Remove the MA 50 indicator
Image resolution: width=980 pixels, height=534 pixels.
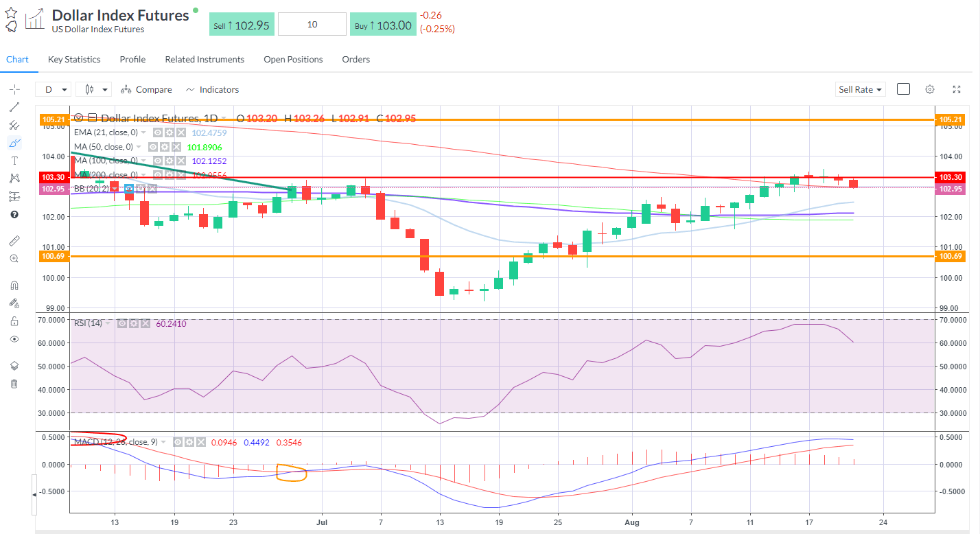click(176, 147)
